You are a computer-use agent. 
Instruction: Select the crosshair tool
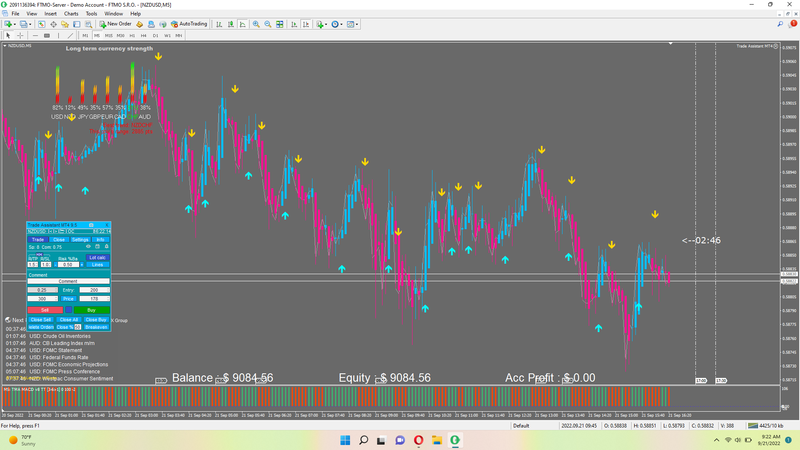pos(22,35)
